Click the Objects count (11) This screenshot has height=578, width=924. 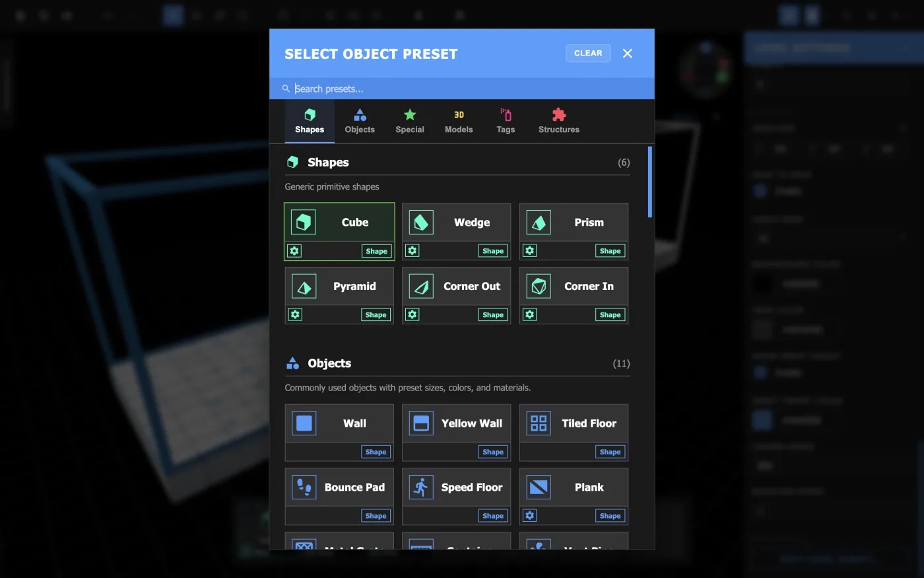(621, 363)
